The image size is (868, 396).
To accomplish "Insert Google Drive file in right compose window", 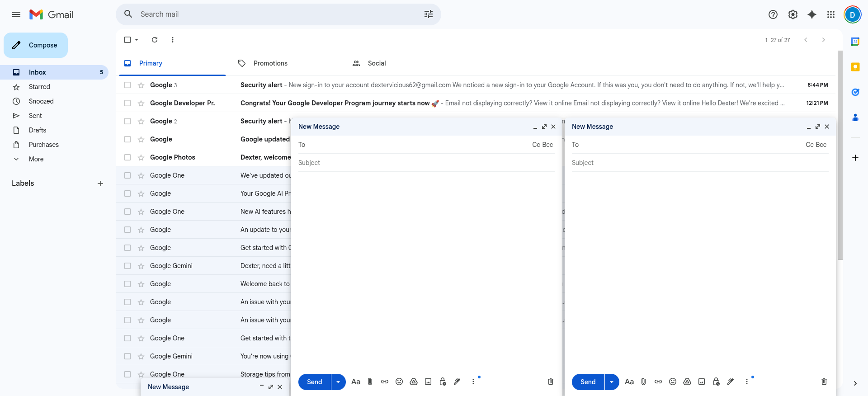I will 687,382.
